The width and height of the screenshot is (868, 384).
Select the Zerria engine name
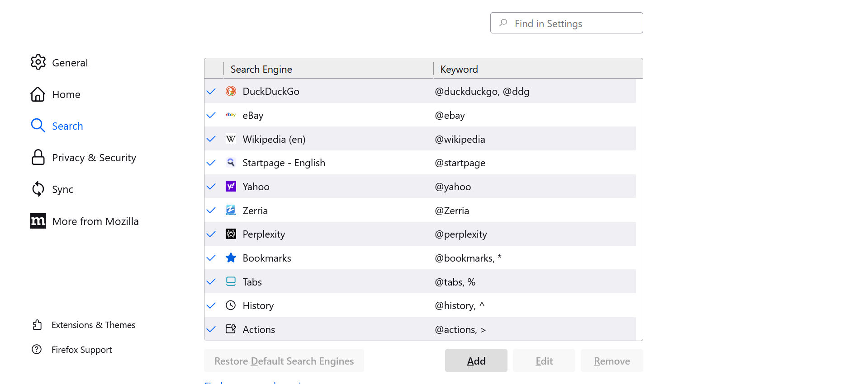[255, 211]
